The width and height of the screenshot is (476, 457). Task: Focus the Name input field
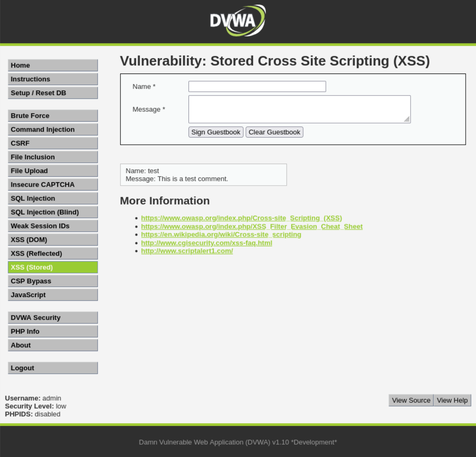[257, 87]
